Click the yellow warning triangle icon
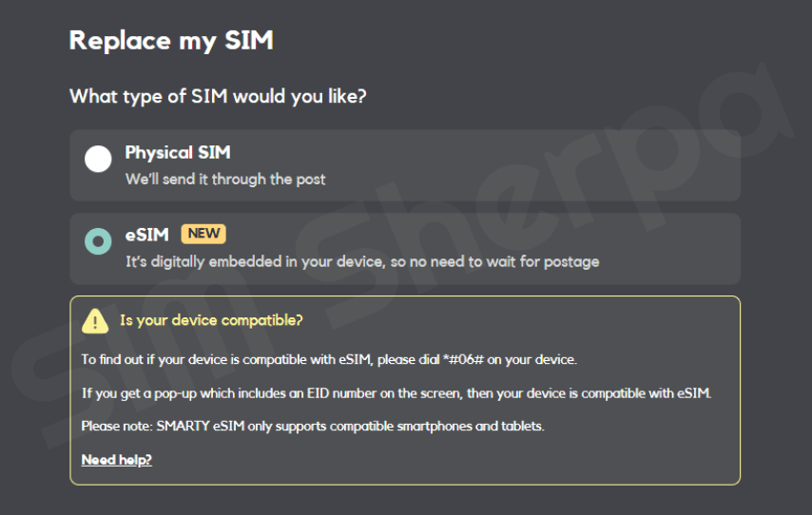 (x=95, y=321)
